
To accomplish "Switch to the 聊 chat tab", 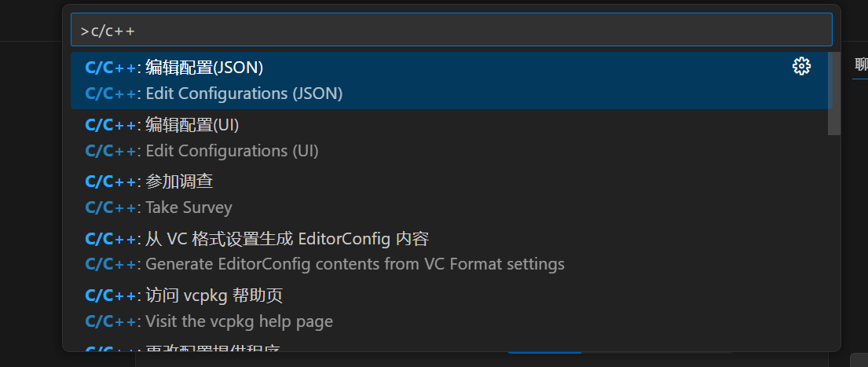I will click(861, 65).
